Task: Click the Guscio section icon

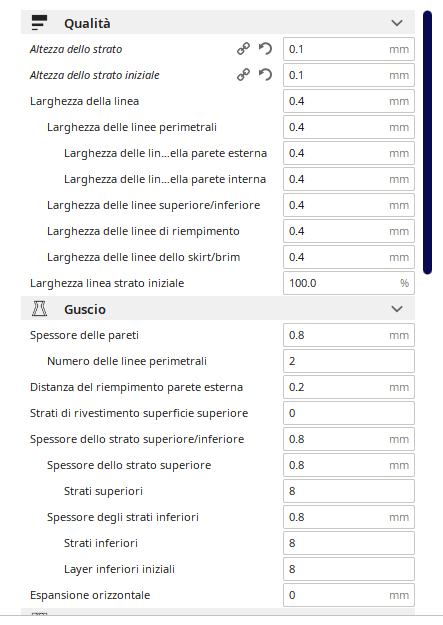Action: tap(39, 309)
